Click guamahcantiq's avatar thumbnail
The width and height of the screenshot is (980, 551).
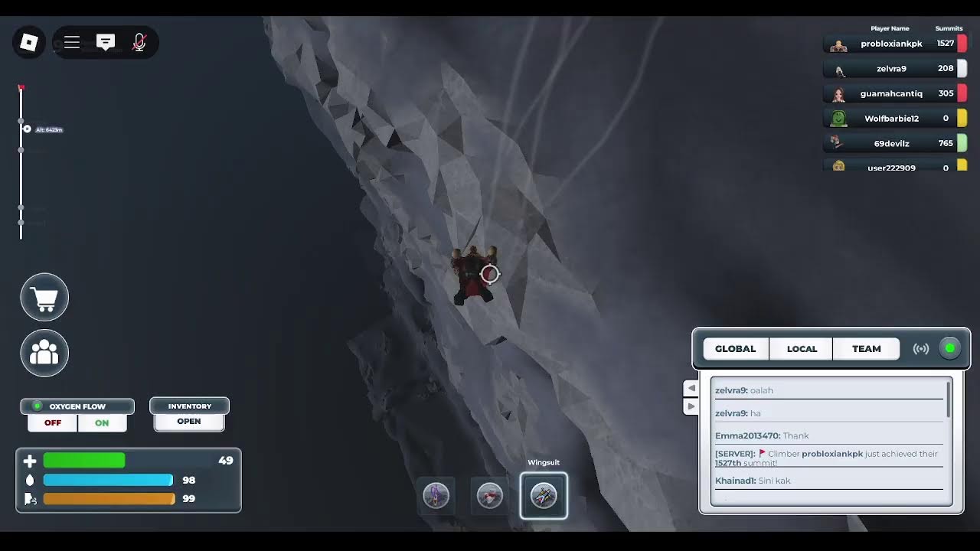click(839, 94)
